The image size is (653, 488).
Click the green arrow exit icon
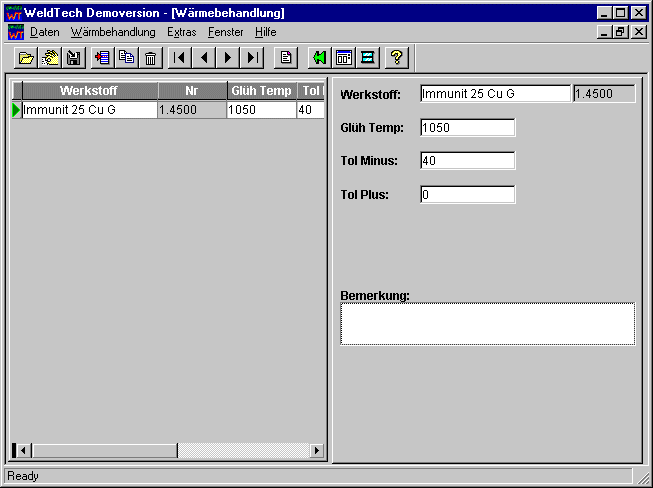click(x=319, y=58)
